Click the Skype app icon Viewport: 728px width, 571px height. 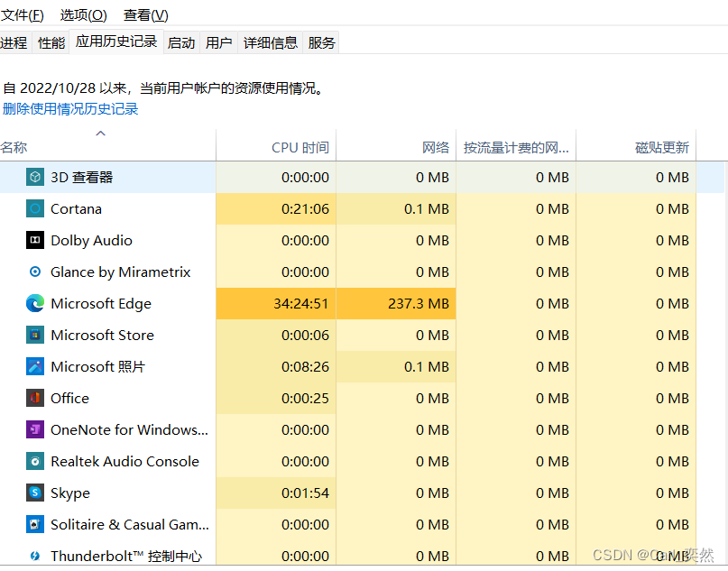[x=35, y=493]
